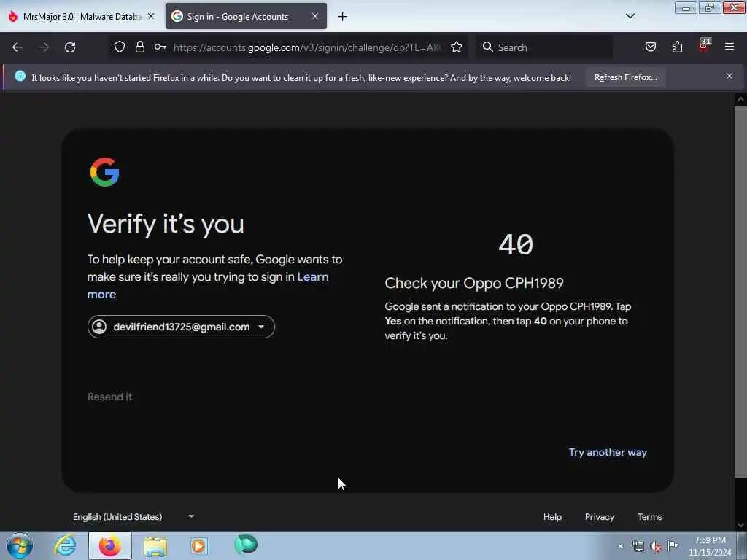This screenshot has height=560, width=747.
Task: Choose Try another way
Action: click(x=608, y=453)
